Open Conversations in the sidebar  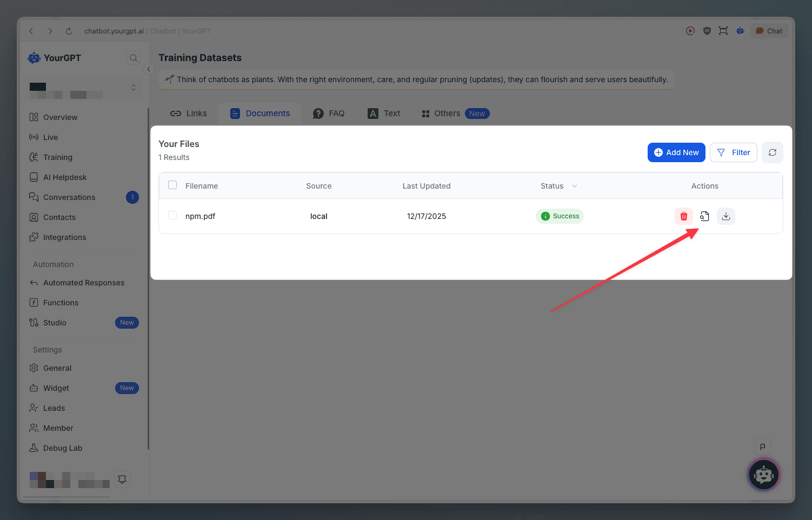(69, 197)
